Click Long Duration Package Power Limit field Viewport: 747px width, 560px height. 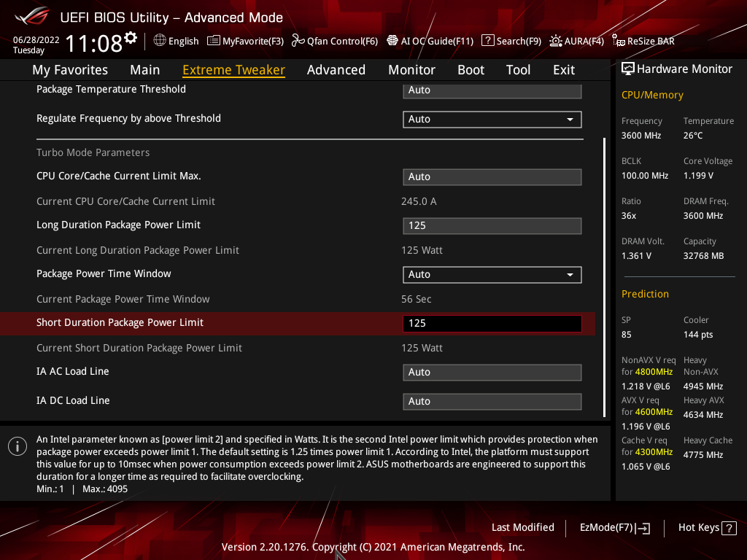[x=492, y=226]
